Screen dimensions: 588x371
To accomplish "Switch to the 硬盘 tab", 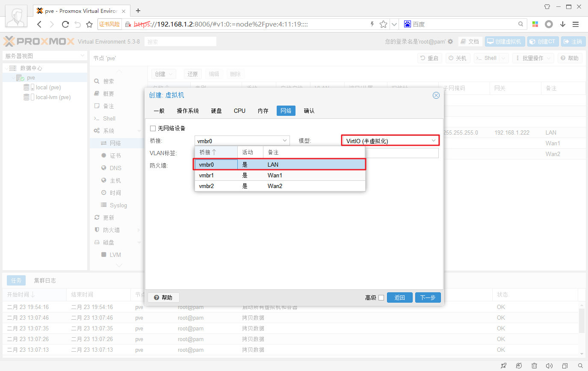I will click(x=216, y=111).
